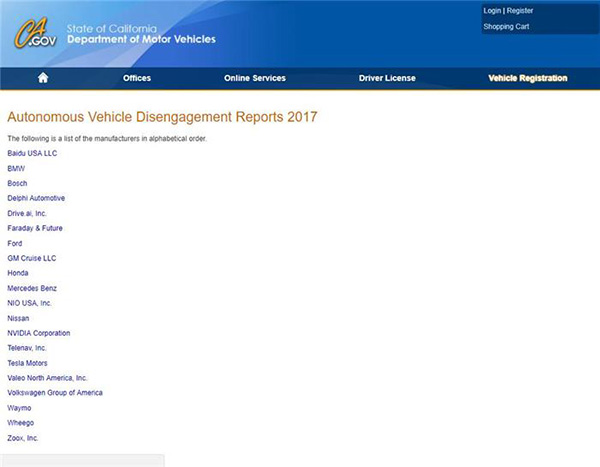Open the Baidu USA LLC report

32,153
